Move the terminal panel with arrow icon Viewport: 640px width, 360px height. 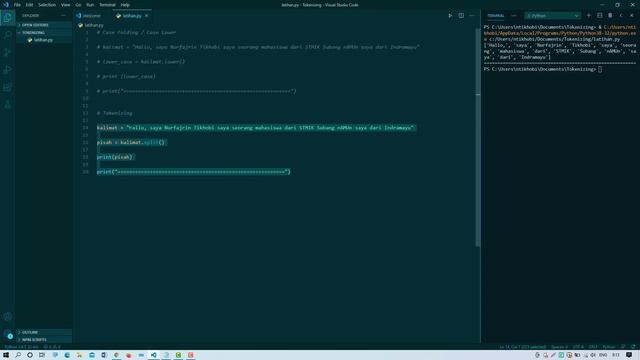click(x=621, y=16)
